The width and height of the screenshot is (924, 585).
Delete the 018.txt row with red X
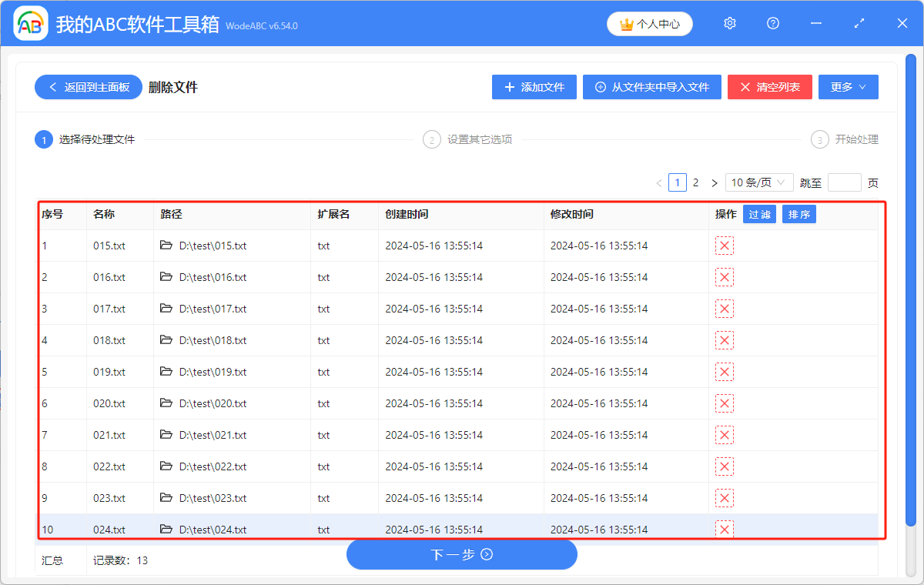[x=724, y=340]
